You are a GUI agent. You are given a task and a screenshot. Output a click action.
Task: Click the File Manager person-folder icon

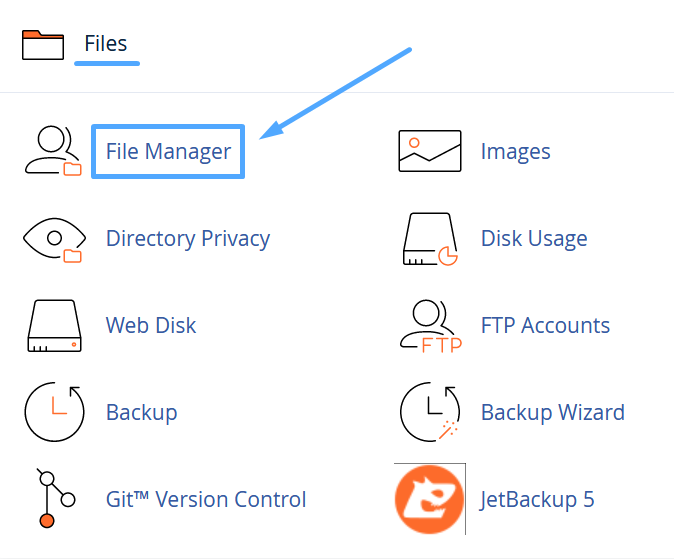click(52, 151)
